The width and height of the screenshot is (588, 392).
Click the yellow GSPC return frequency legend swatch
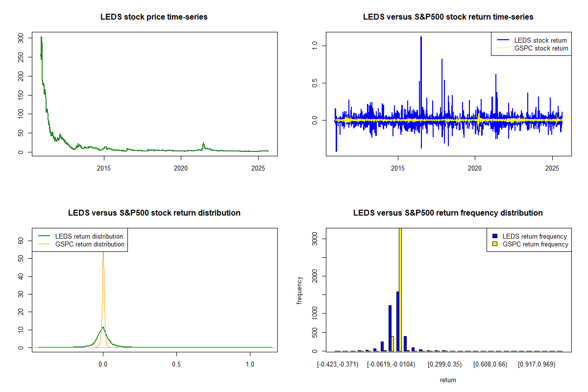click(x=496, y=244)
